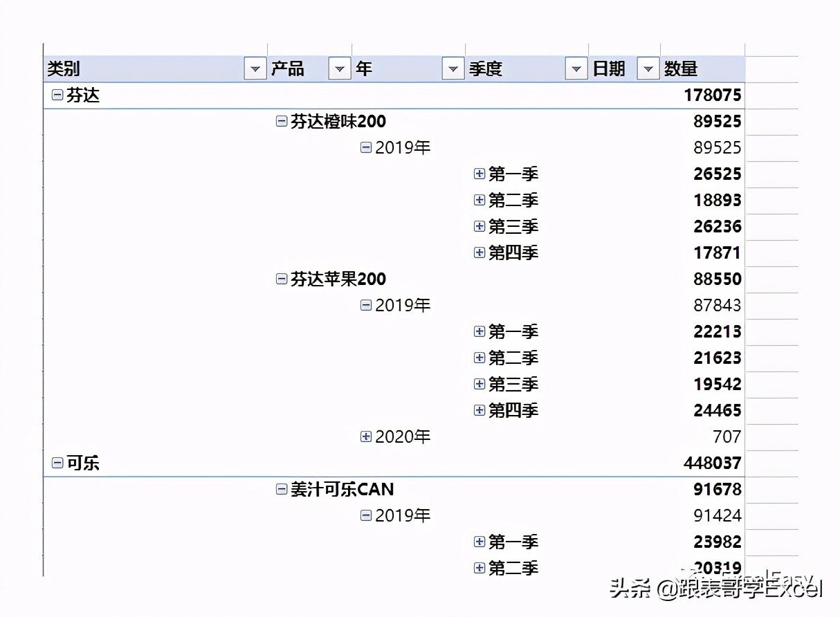The width and height of the screenshot is (840, 617).
Task: Select the cell value 91424
Action: coord(718,516)
